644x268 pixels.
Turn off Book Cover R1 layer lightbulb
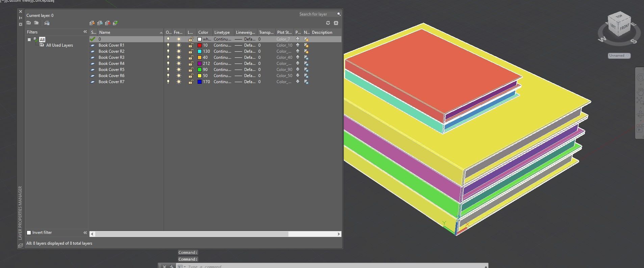168,45
